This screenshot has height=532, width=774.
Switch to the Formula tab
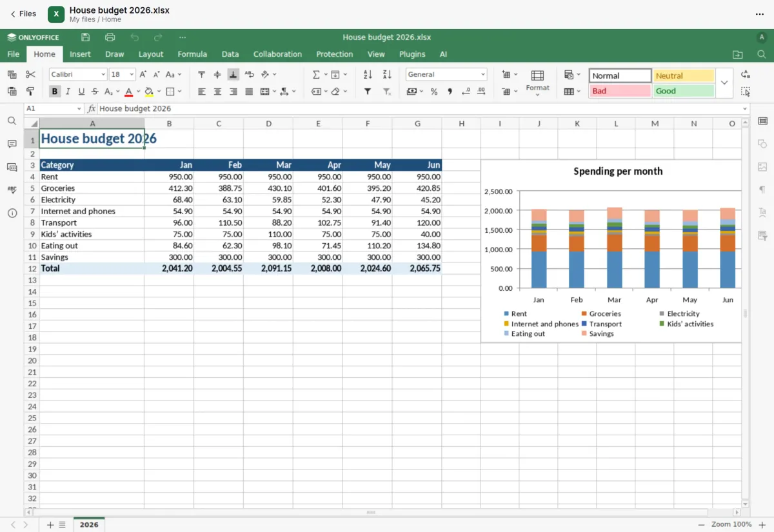click(x=192, y=54)
